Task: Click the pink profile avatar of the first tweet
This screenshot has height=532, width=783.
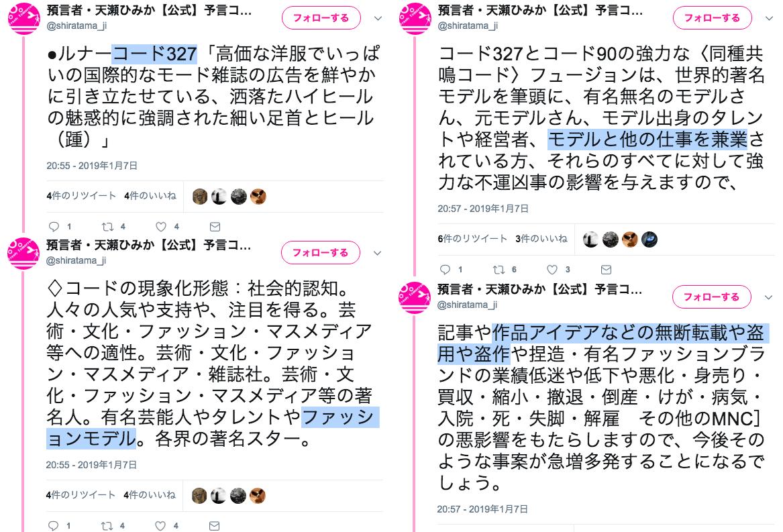Action: click(24, 19)
